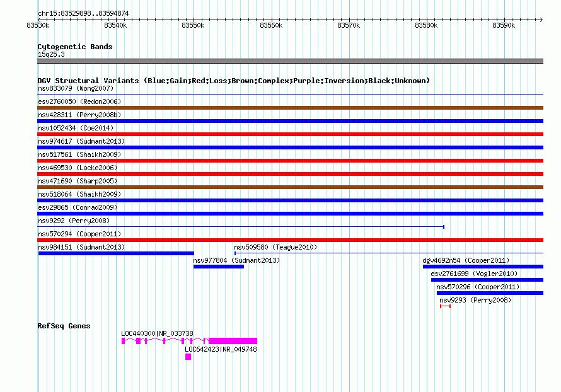This screenshot has height=392, width=561.
Task: Click the nsv9292 (Perry2008) label
Action: 74,221
